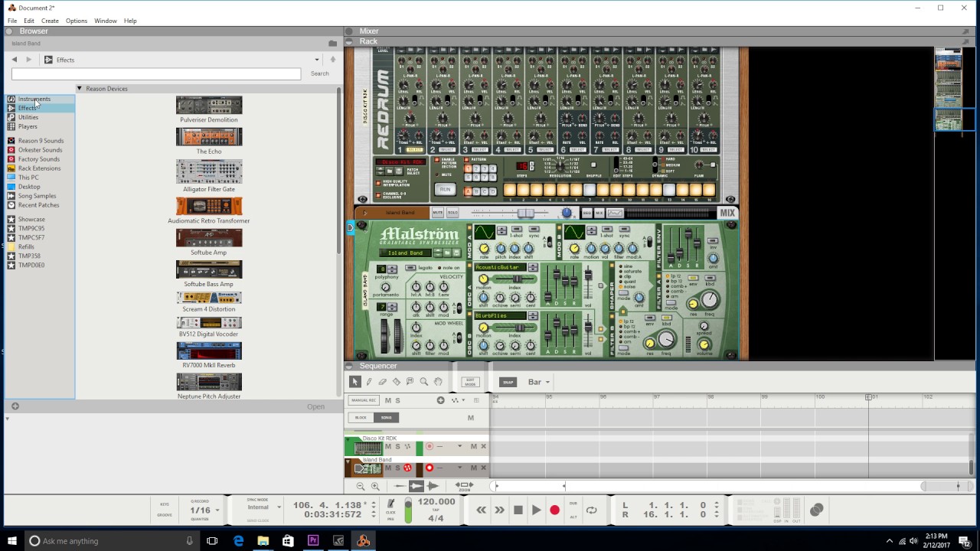Switch sequencer to Block view
Image resolution: width=980 pixels, height=551 pixels.
coord(361,418)
